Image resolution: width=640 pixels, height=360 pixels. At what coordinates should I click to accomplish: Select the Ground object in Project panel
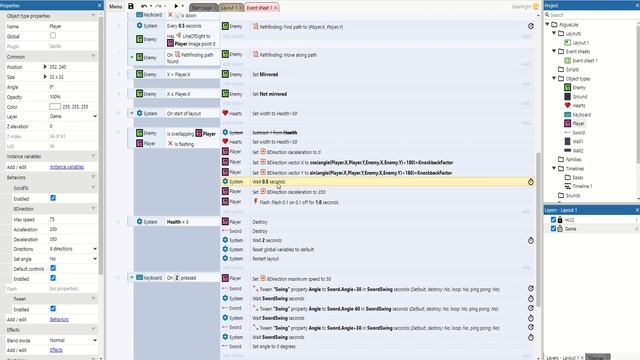[x=576, y=97]
